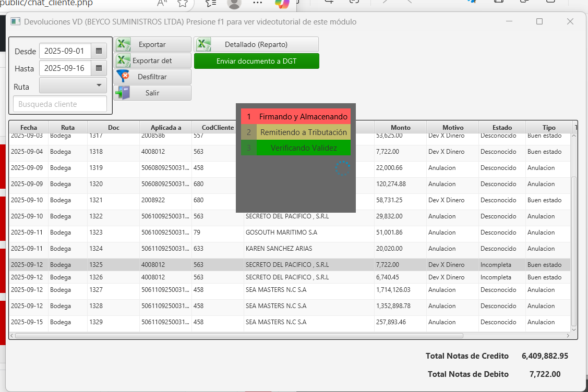Image resolution: width=588 pixels, height=392 pixels.
Task: Click the browser favorites star icon
Action: [x=182, y=3]
